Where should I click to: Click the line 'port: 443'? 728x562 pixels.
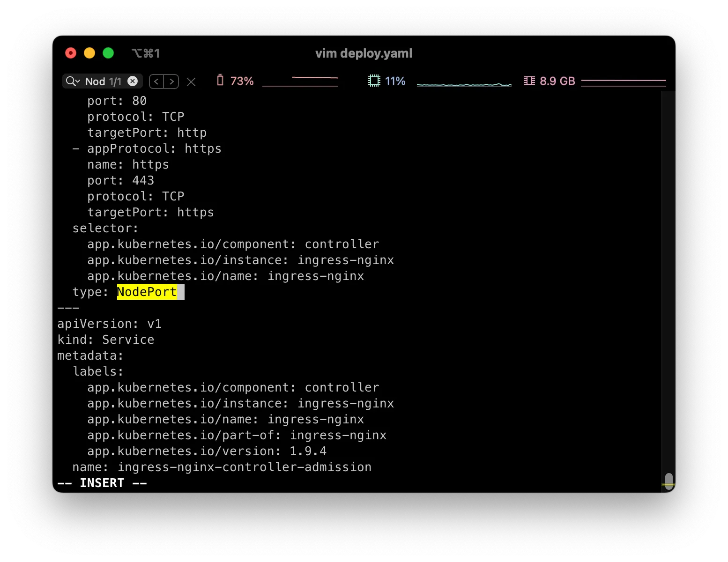120,180
